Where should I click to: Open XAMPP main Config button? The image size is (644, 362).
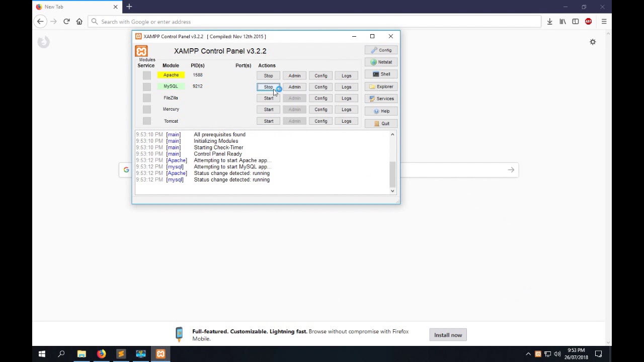pos(381,50)
